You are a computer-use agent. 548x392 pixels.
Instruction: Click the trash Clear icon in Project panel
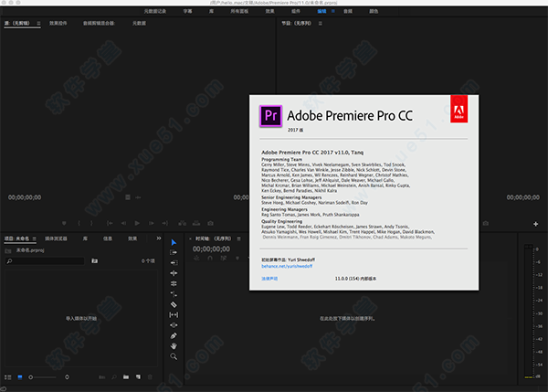pos(151,377)
